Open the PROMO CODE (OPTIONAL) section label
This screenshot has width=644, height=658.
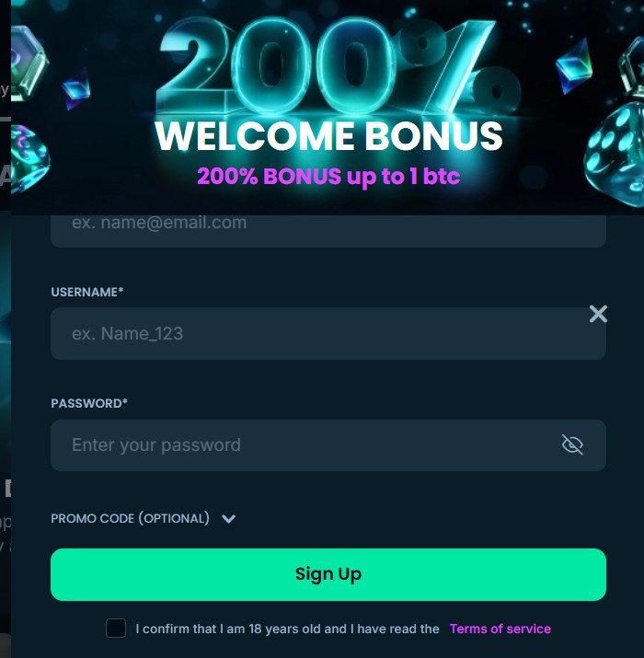[x=130, y=519]
